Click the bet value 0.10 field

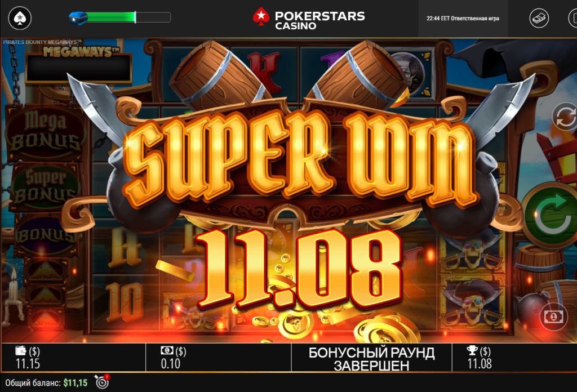click(219, 358)
